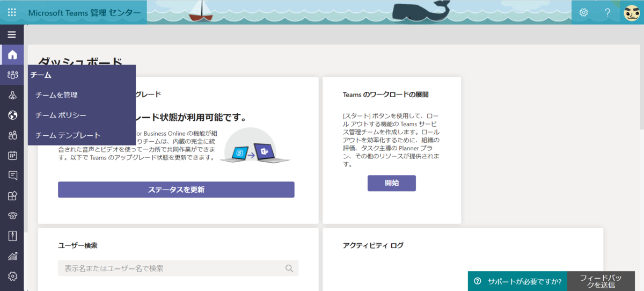This screenshot has width=644, height=291.
Task: Open the Users sidebar icon
Action: coord(12,135)
